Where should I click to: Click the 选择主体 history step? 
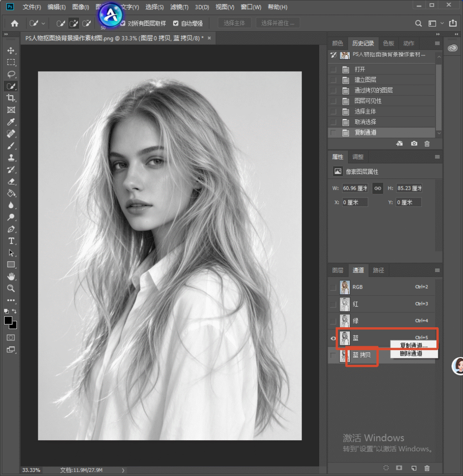coord(382,112)
